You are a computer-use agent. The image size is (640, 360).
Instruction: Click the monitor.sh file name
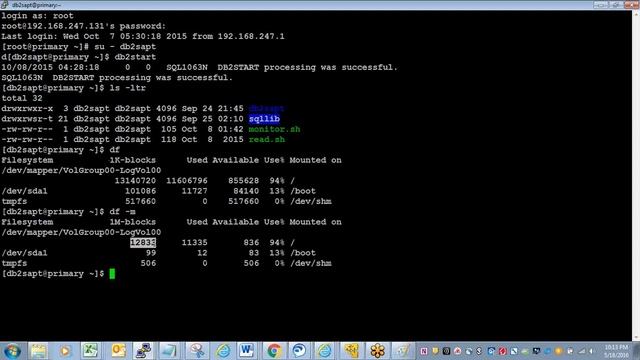(274, 129)
